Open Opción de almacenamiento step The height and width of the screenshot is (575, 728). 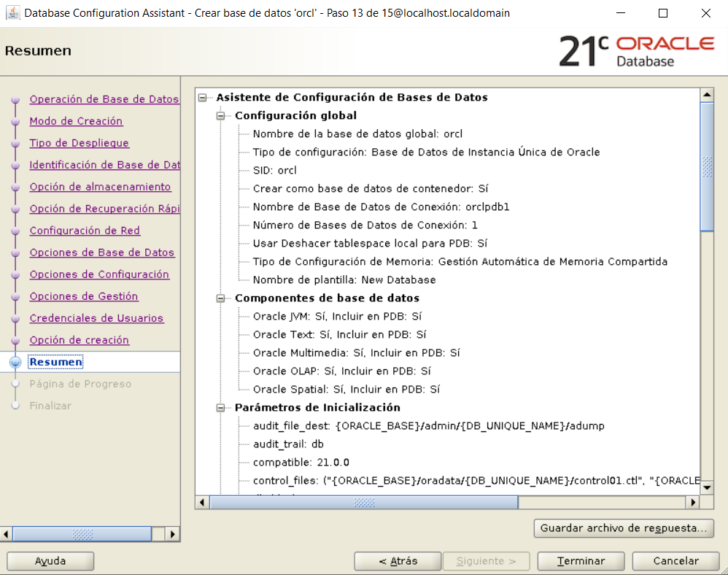pyautogui.click(x=100, y=186)
